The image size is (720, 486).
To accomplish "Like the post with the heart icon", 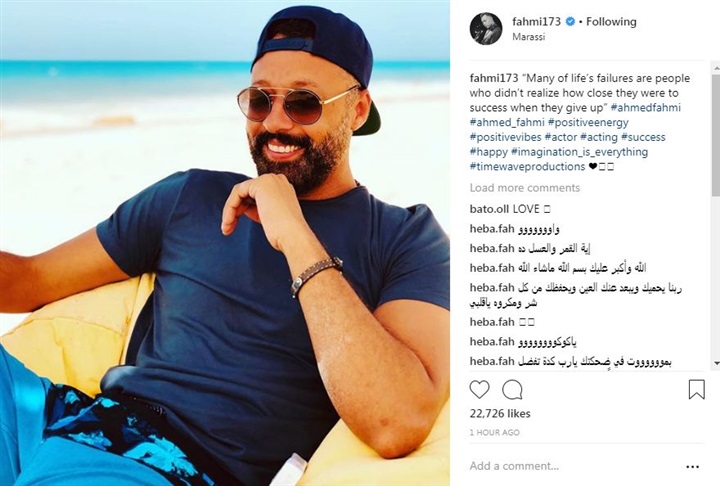I will pos(479,390).
